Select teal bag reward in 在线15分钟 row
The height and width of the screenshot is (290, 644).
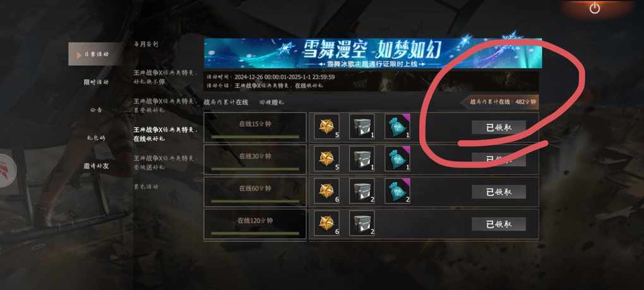click(397, 126)
